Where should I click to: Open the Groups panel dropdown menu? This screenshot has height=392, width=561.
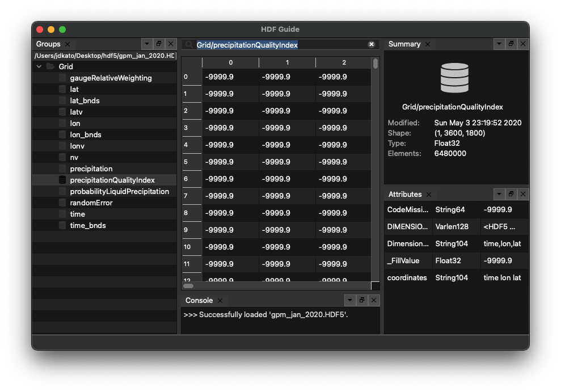click(146, 44)
